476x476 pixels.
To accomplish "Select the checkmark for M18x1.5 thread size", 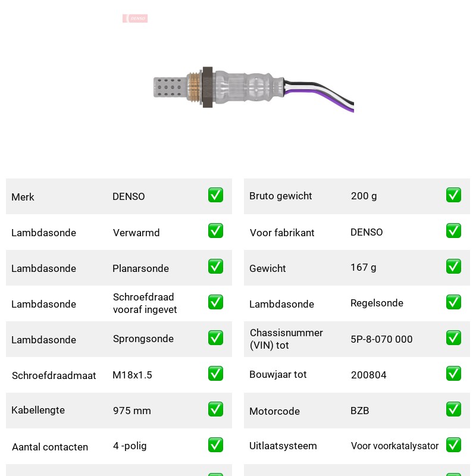I will pyautogui.click(x=215, y=374).
